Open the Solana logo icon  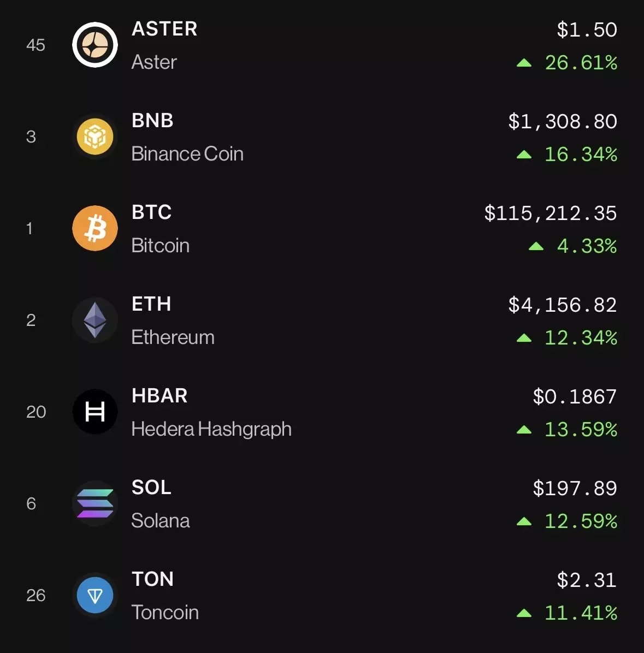click(x=95, y=503)
